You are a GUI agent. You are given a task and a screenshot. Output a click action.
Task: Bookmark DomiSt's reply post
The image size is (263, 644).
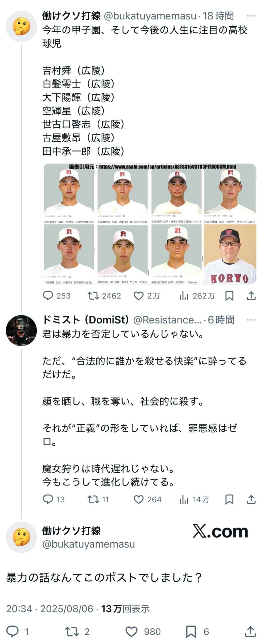click(229, 499)
